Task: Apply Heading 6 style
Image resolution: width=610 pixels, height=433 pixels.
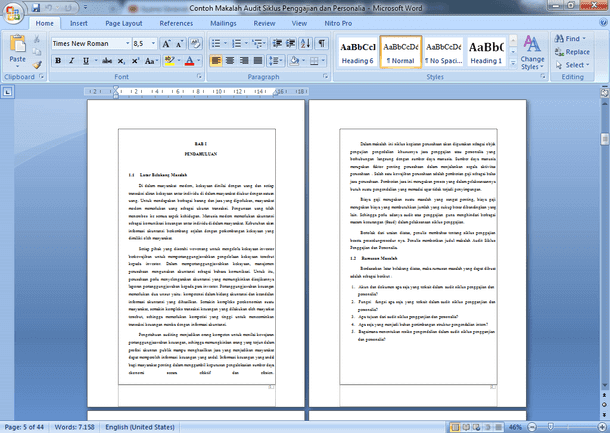Action: click(358, 52)
